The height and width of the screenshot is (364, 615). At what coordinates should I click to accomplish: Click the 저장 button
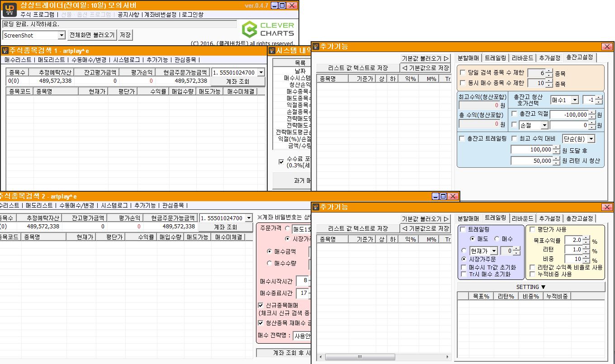pos(125,35)
